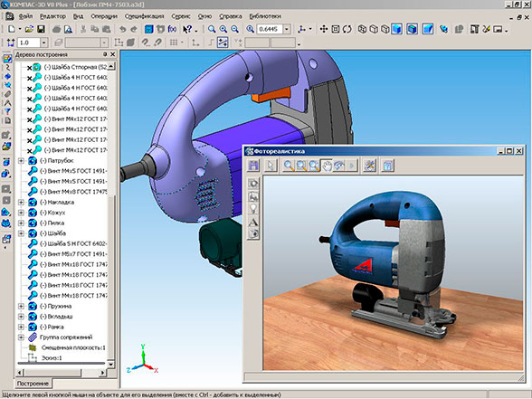The height and width of the screenshot is (399, 532).
Task: Open dropdown next to New document icon
Action: (x=19, y=29)
